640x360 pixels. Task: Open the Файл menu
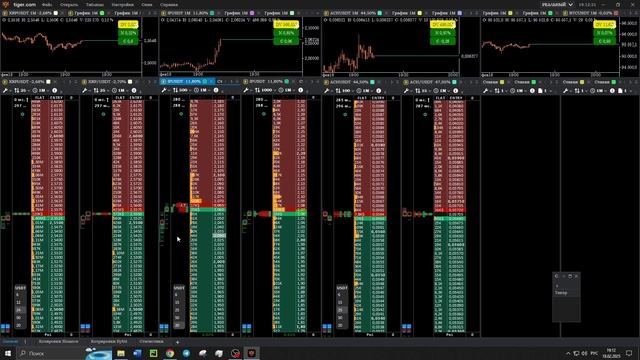[x=47, y=4]
